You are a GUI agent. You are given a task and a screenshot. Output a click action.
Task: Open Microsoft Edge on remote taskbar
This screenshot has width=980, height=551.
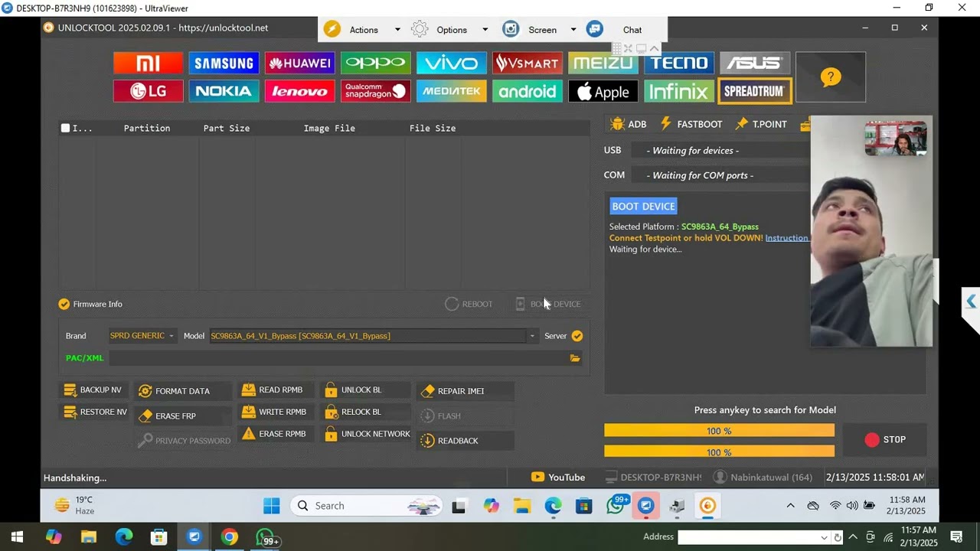(553, 506)
